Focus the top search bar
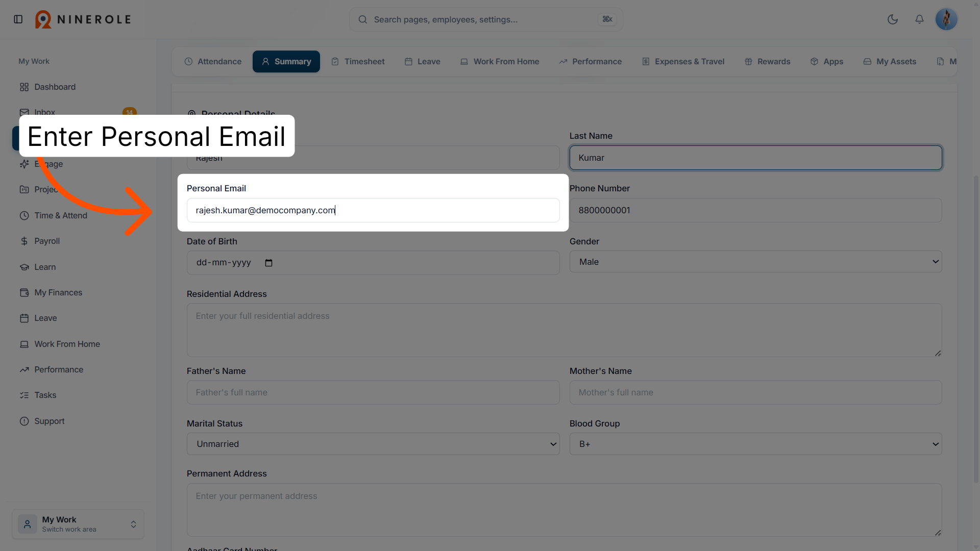This screenshot has width=980, height=551. click(x=486, y=19)
